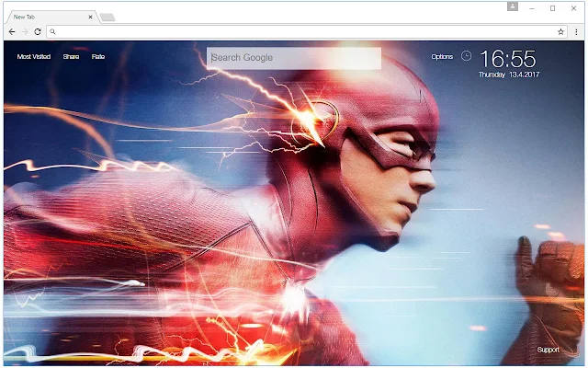The height and width of the screenshot is (368, 588).
Task: Select the New Tab tab
Action: point(51,17)
